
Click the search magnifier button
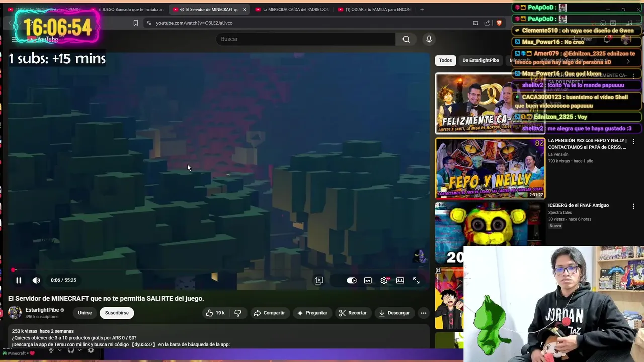406,39
